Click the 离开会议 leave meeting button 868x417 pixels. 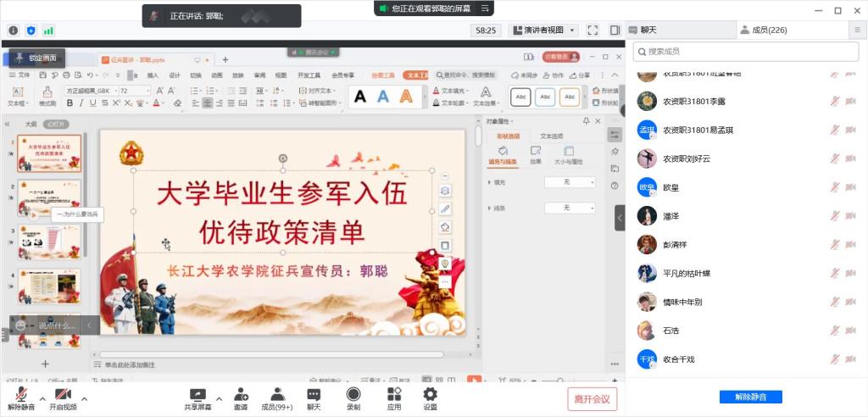592,398
